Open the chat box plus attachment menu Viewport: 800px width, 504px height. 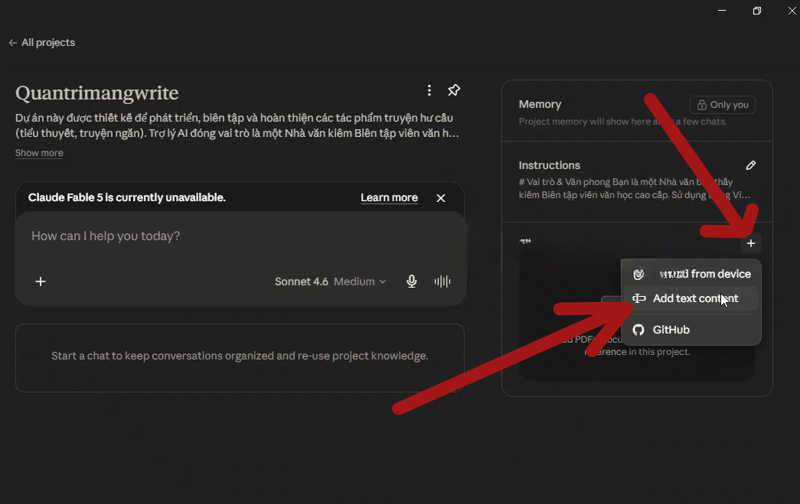pyautogui.click(x=40, y=282)
